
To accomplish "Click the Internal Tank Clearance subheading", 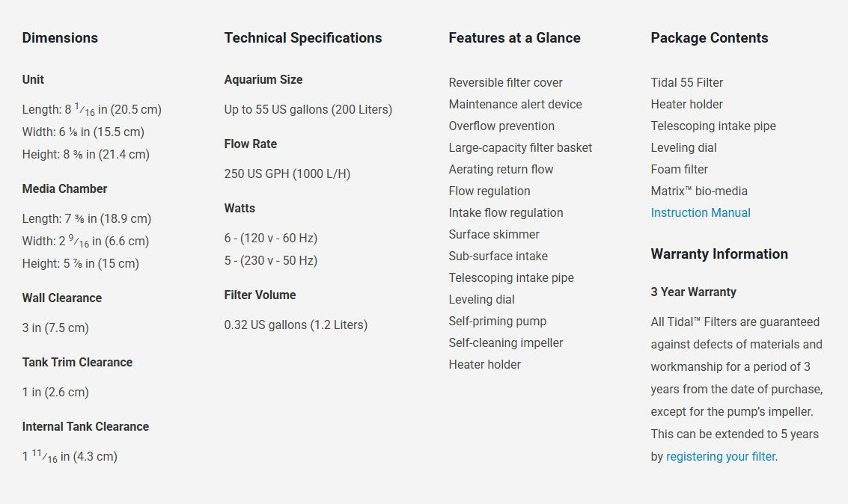I will (x=85, y=427).
